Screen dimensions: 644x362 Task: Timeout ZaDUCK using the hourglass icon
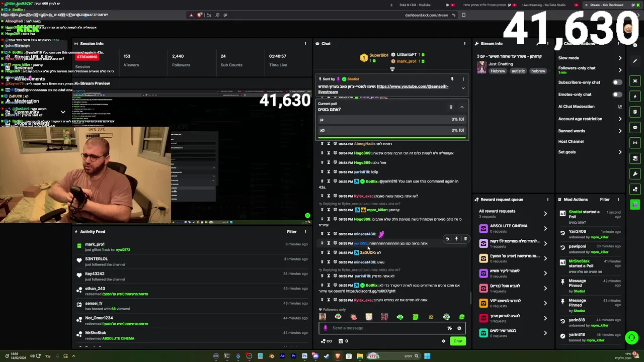pos(329,252)
